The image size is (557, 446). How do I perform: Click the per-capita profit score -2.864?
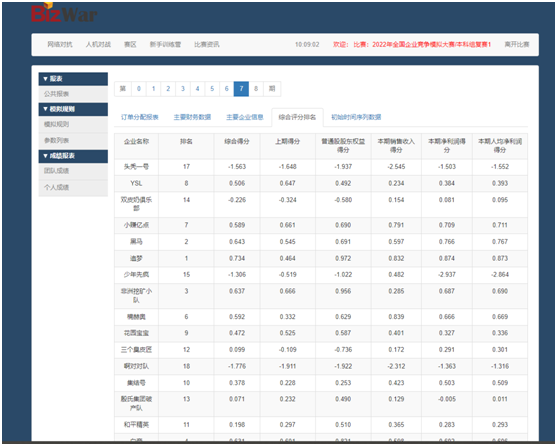(500, 274)
